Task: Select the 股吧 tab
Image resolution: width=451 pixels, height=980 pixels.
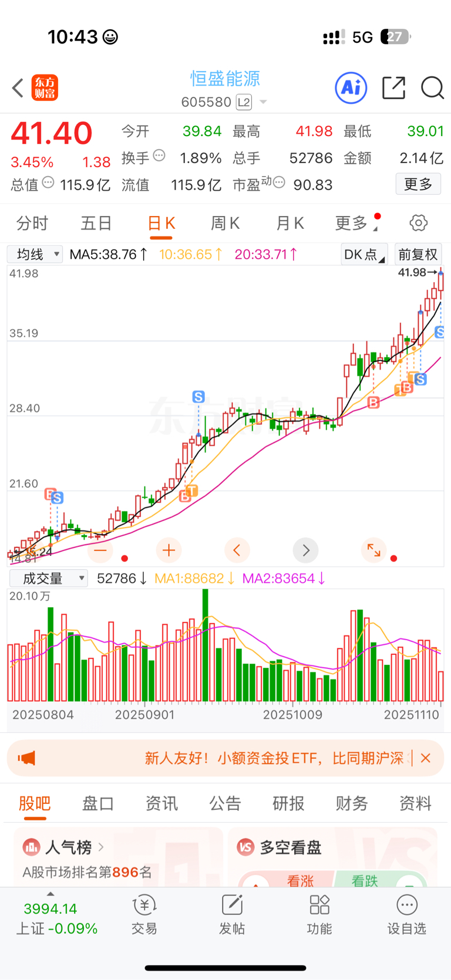Action: click(35, 803)
